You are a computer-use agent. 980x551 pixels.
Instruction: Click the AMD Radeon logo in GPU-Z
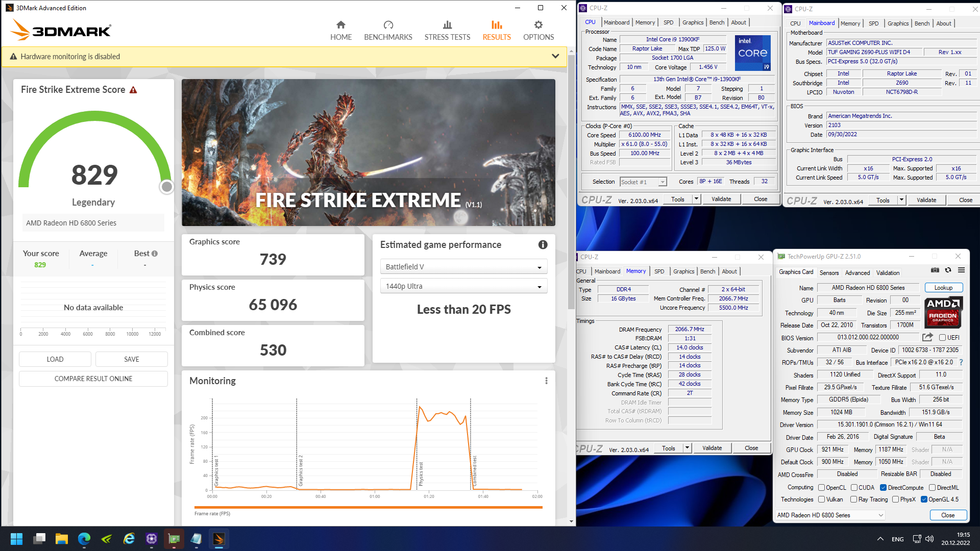click(943, 312)
